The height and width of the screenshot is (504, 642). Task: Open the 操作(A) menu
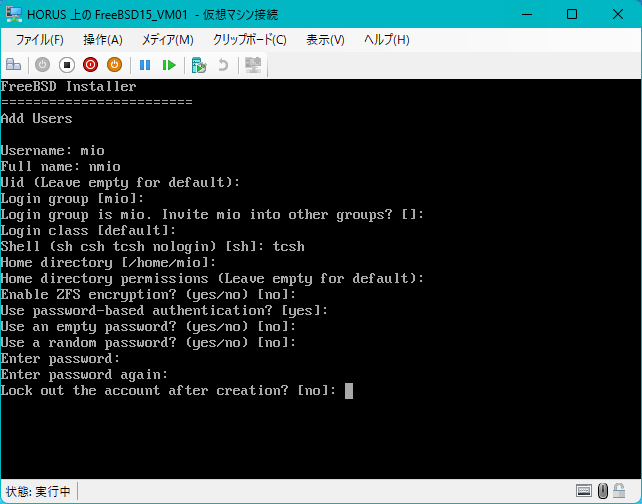[103, 40]
